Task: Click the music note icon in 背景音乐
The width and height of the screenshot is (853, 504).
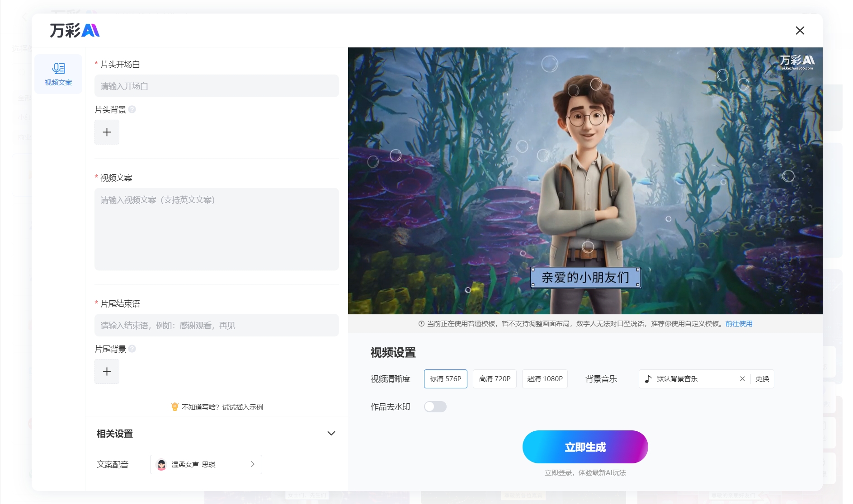Action: pyautogui.click(x=648, y=378)
